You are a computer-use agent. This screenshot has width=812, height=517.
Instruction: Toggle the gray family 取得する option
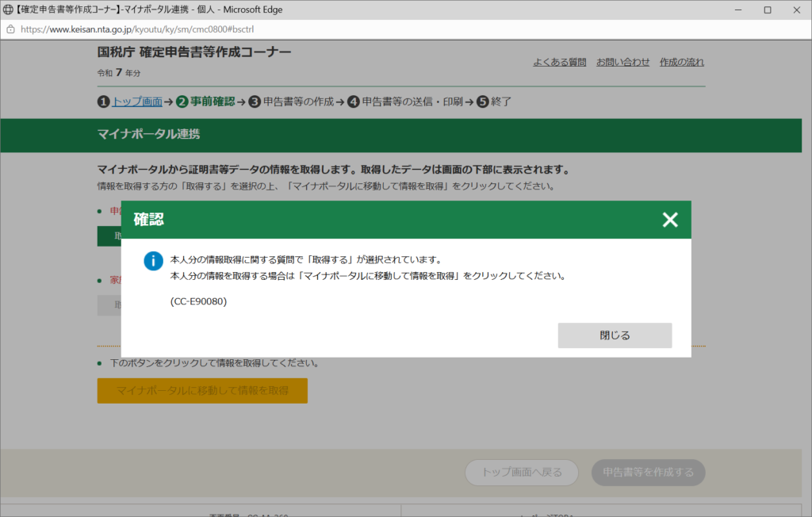click(109, 305)
